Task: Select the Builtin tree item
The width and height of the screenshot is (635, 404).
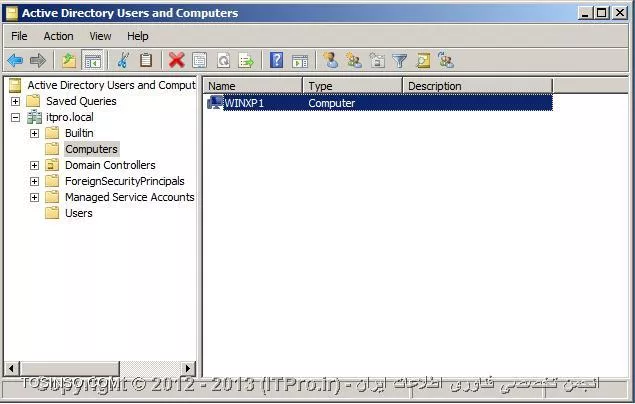Action: (x=79, y=133)
